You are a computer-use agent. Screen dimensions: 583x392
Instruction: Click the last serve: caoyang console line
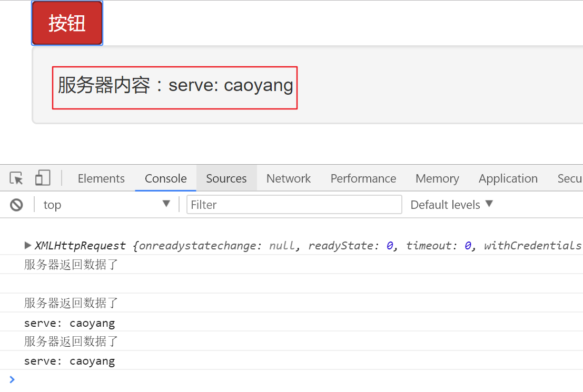coord(70,361)
